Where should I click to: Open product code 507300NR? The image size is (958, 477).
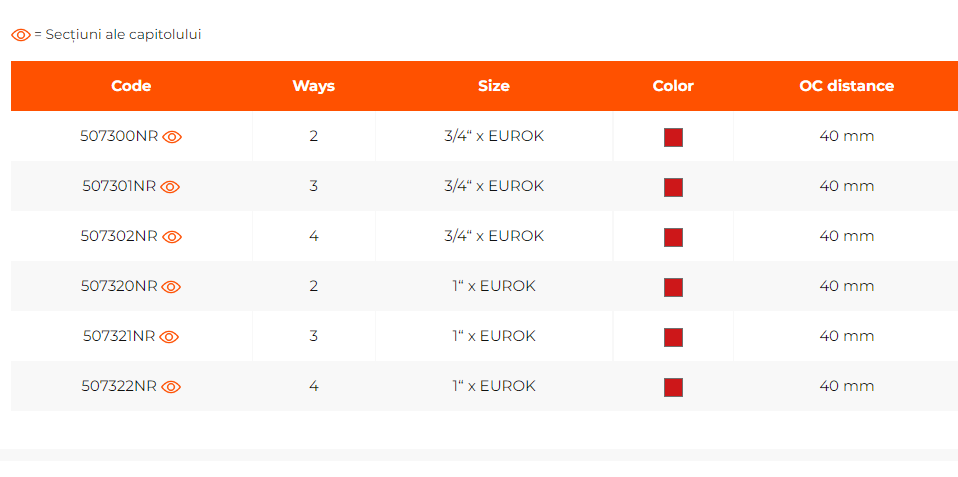tap(119, 137)
